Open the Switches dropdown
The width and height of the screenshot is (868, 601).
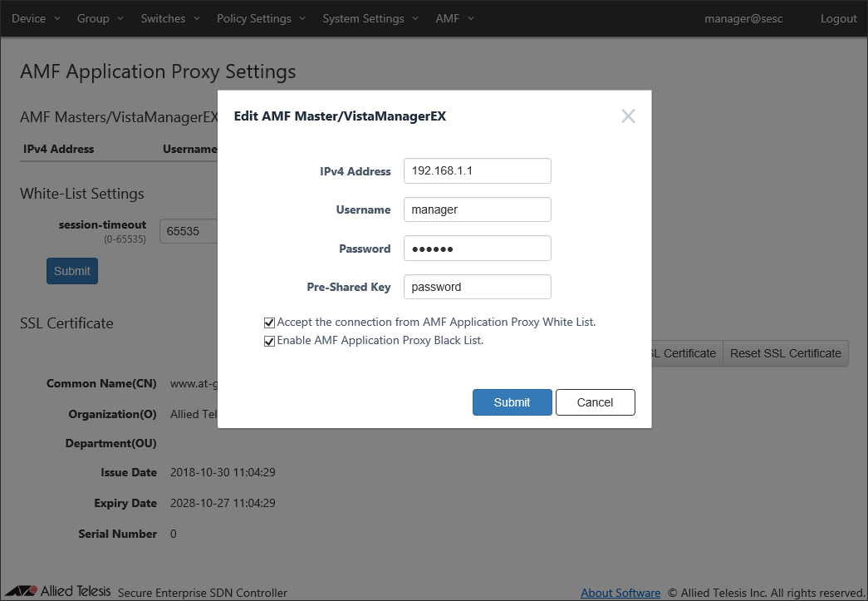169,18
